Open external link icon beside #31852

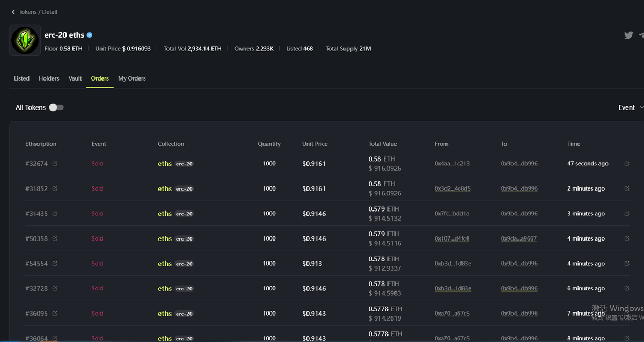point(55,188)
